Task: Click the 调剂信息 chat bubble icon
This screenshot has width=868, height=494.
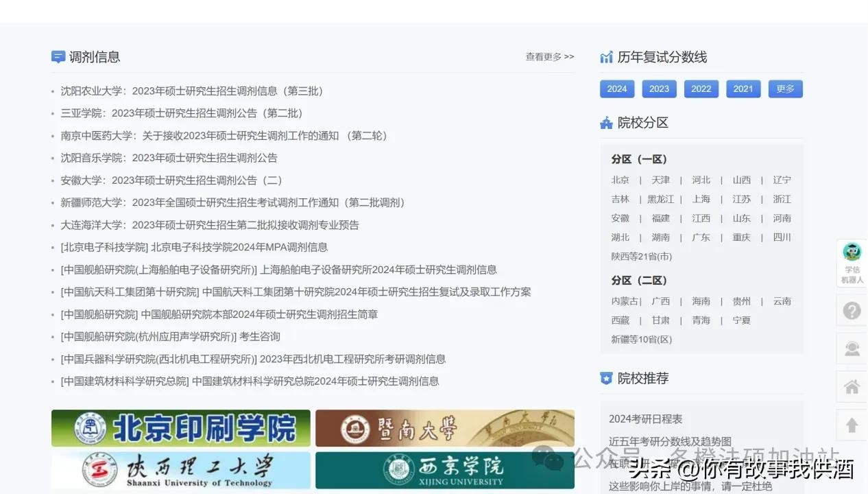Action: click(x=58, y=57)
